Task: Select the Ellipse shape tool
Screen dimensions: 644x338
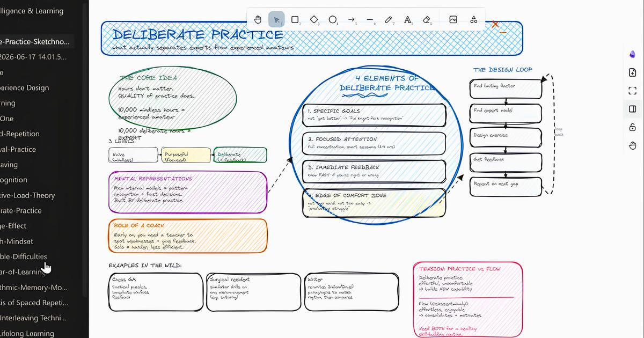Action: point(333,20)
